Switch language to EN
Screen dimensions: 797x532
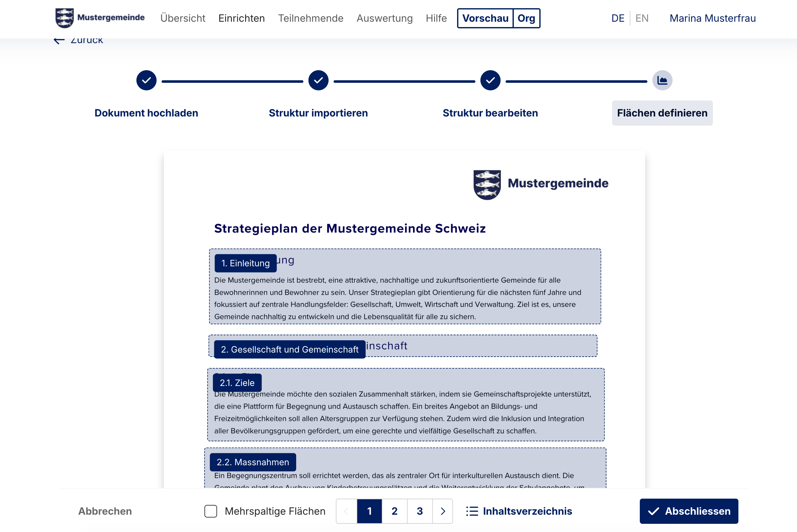pos(641,18)
